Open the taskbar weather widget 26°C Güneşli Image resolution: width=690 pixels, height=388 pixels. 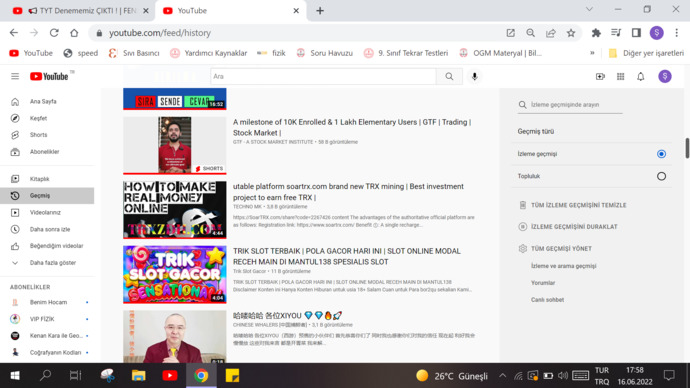(452, 376)
